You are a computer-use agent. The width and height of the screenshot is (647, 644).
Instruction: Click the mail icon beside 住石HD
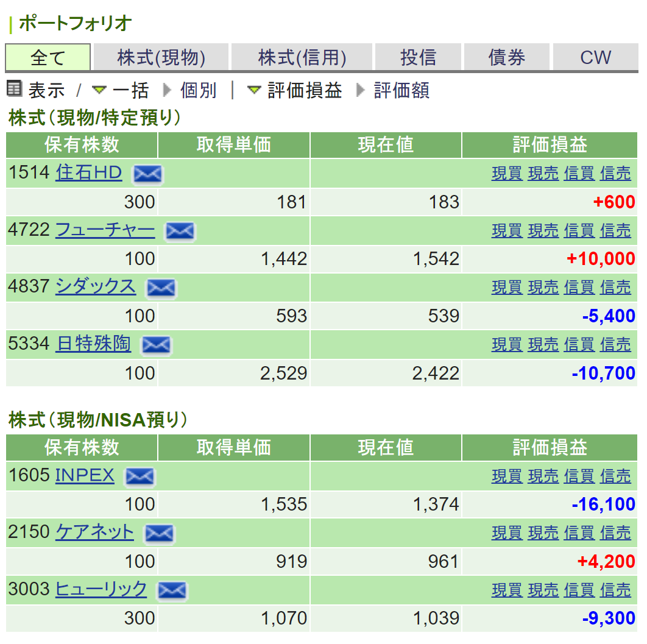(x=147, y=174)
